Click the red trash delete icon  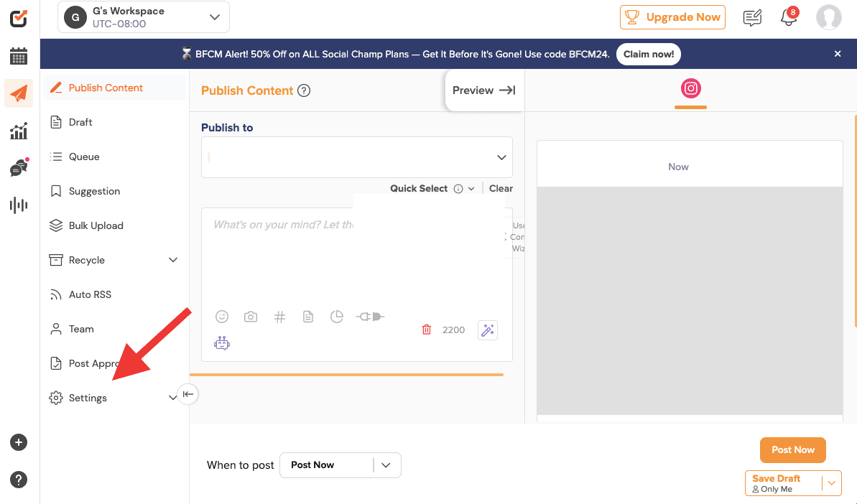[x=427, y=330]
